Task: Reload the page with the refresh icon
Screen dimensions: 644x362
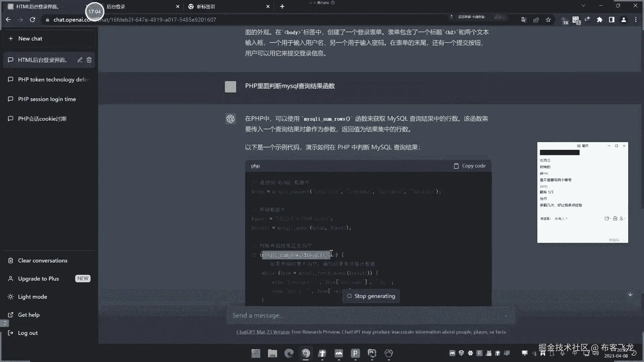Action: click(33, 20)
